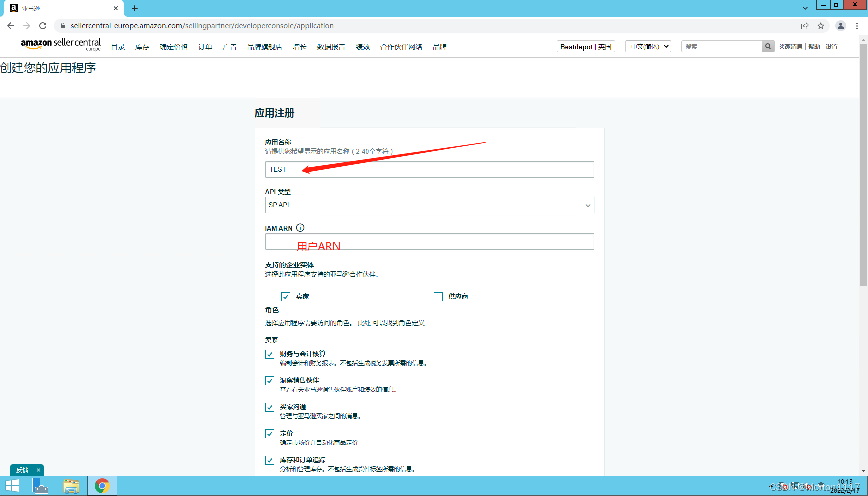
Task: Bookmark this page with star icon
Action: 821,26
